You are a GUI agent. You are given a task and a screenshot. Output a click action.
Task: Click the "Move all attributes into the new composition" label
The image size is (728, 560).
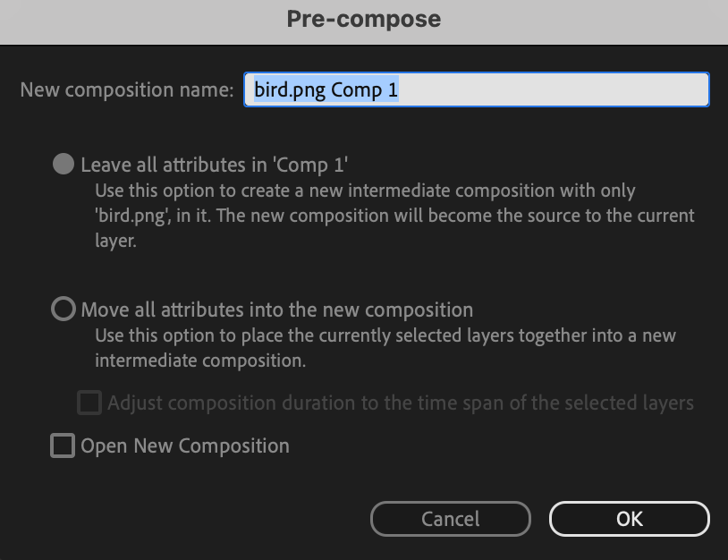(x=276, y=310)
